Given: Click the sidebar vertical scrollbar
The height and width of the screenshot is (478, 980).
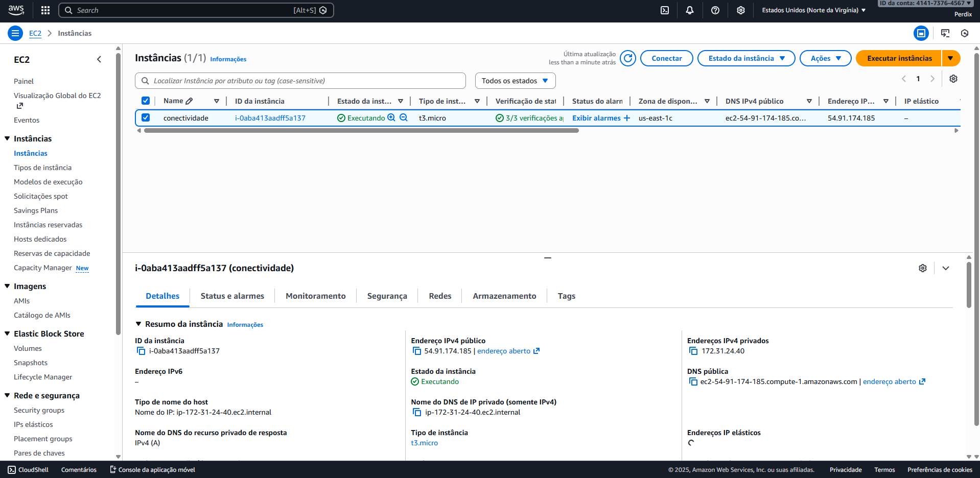Looking at the screenshot, I should [118, 194].
